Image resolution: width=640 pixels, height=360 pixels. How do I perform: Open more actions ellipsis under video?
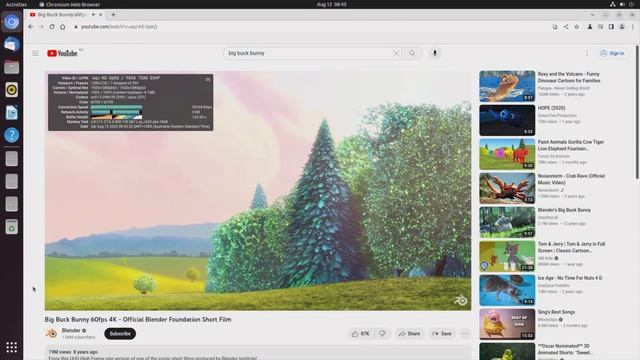465,333
